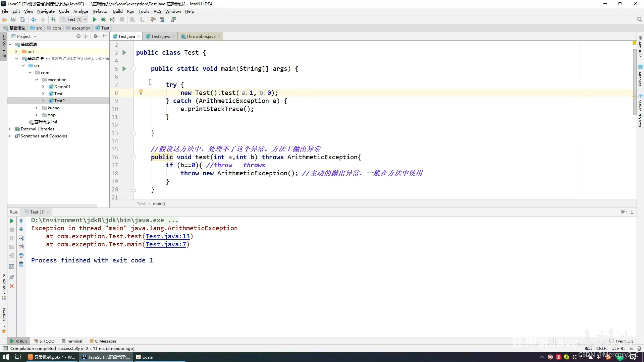The height and width of the screenshot is (362, 644).
Task: Toggle the 2: Favorites tool window
Action: 4,320
